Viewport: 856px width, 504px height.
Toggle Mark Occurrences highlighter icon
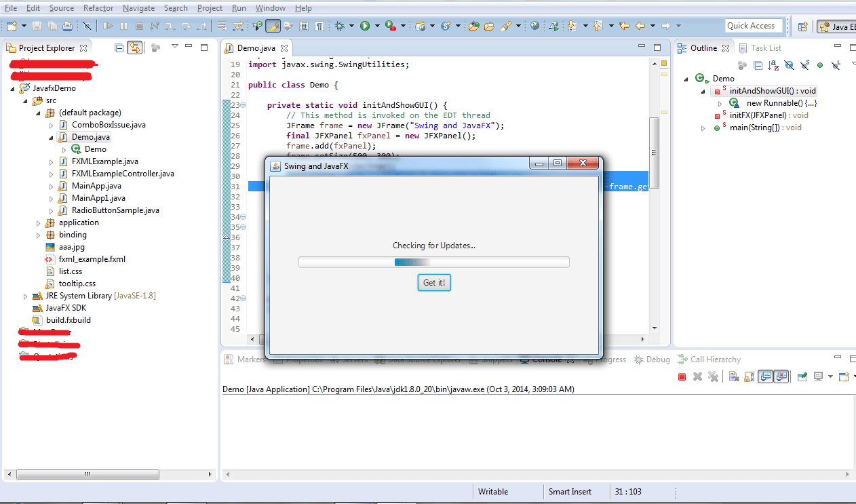tap(273, 26)
